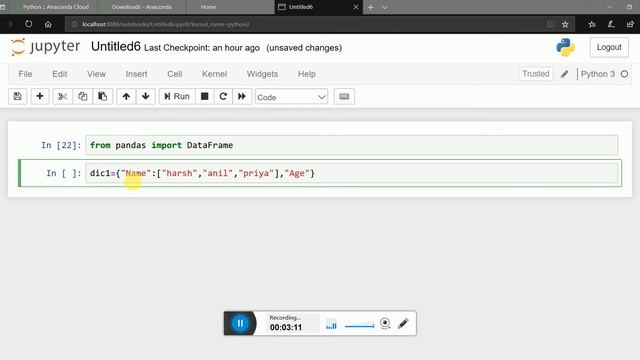The width and height of the screenshot is (640, 360).
Task: Open the Widgets menu
Action: pyautogui.click(x=262, y=74)
